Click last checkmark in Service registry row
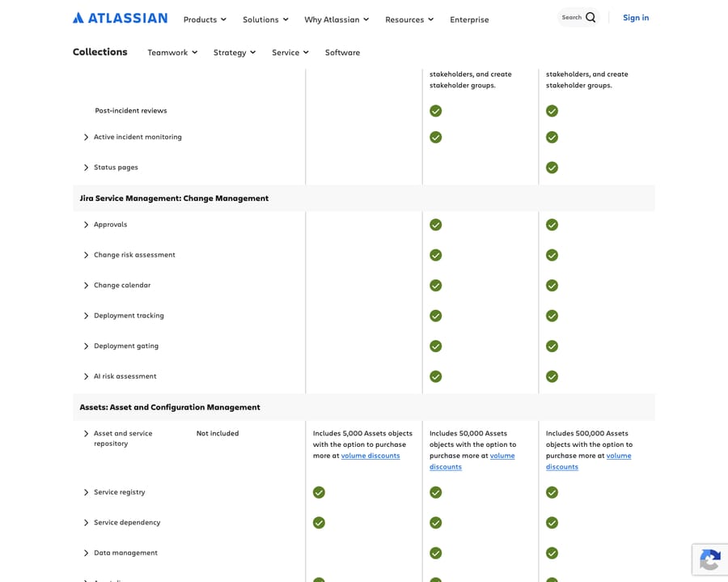This screenshot has height=582, width=728. coord(552,492)
